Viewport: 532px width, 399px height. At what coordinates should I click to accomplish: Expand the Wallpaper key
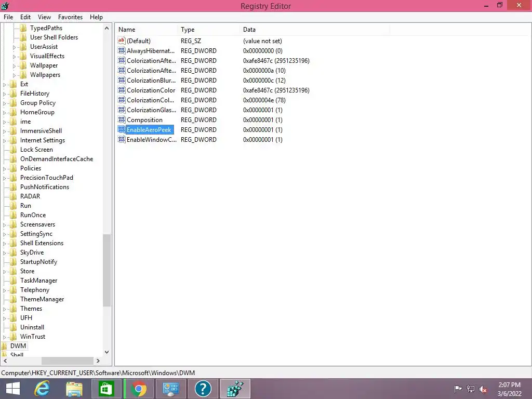[14, 66]
